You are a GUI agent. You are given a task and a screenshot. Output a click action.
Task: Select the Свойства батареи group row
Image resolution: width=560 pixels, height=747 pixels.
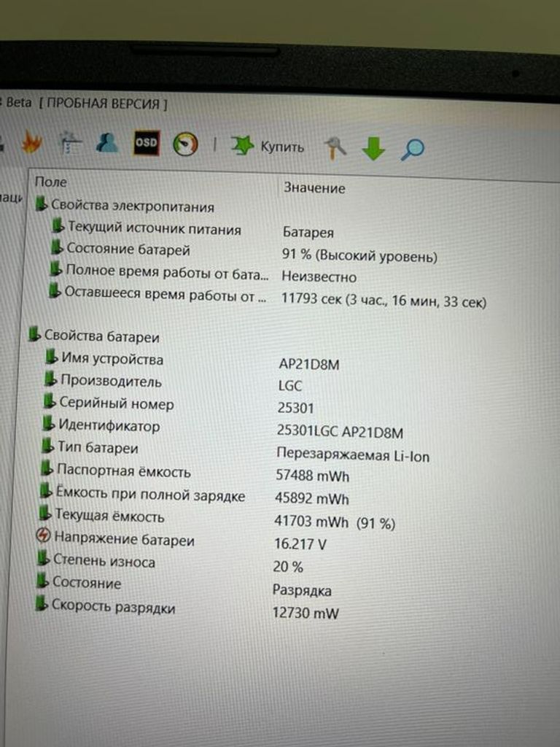[94, 336]
